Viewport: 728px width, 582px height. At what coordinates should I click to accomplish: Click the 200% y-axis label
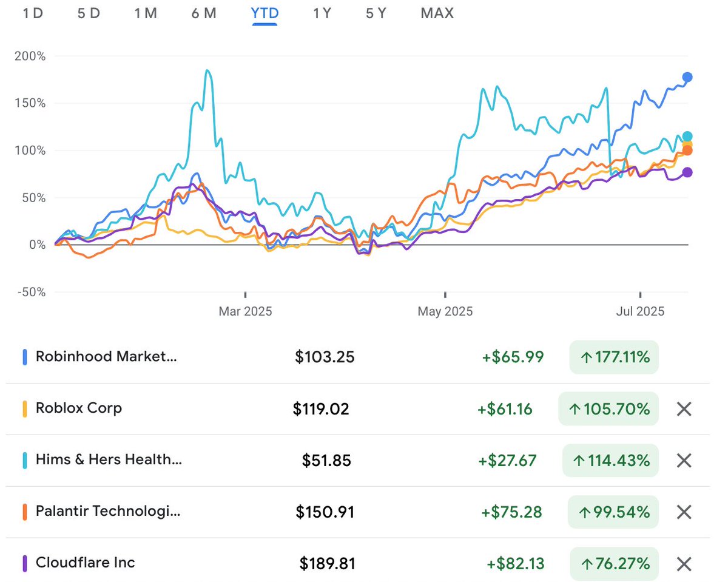(30, 56)
